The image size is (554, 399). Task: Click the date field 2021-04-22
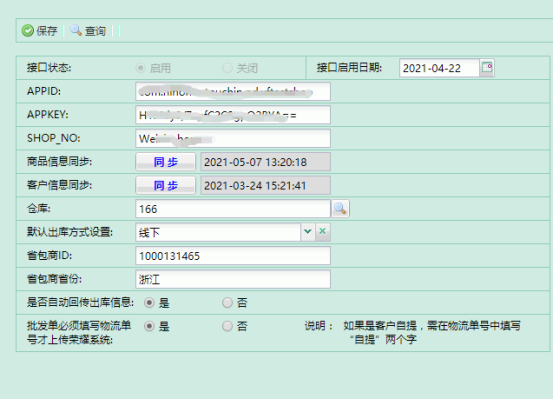(439, 68)
